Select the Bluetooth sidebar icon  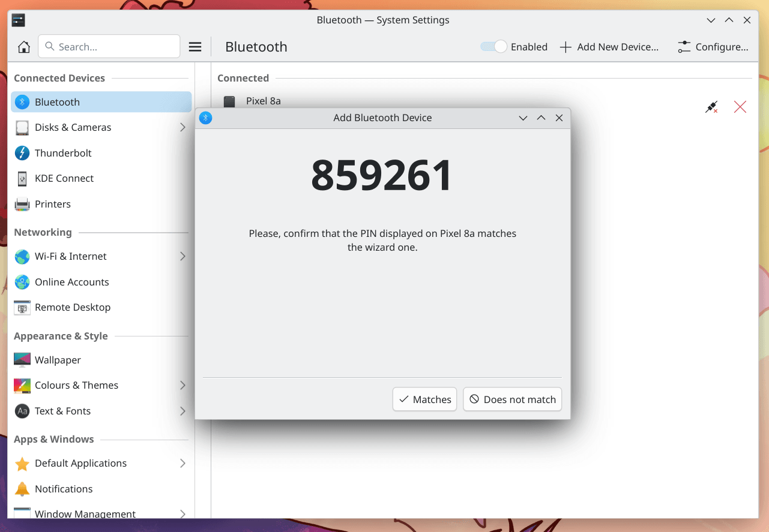coord(23,102)
